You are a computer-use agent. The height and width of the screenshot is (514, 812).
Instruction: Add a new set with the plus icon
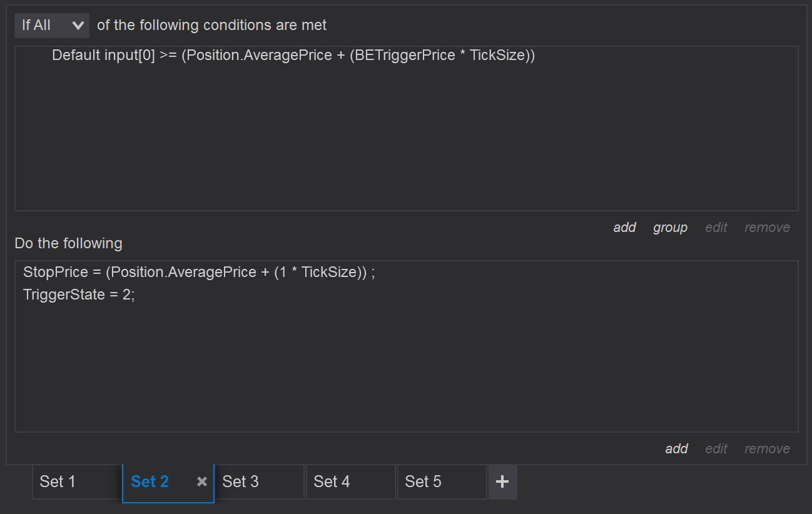[502, 481]
